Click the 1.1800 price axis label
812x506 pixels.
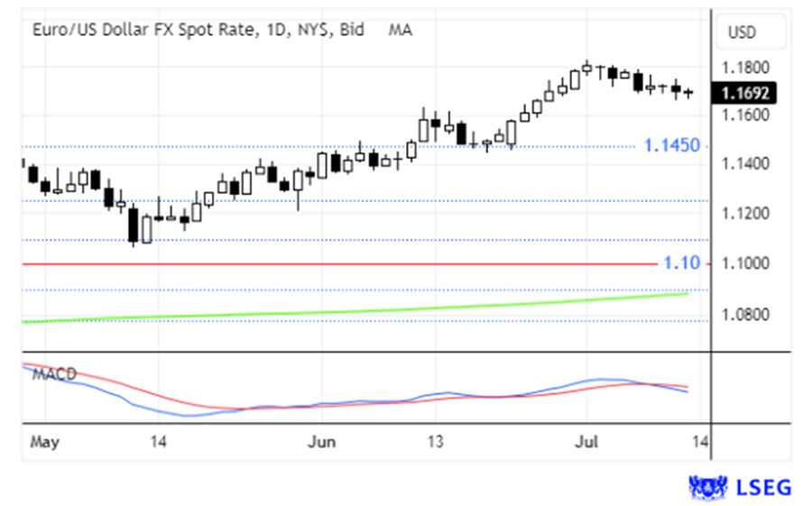pyautogui.click(x=746, y=68)
